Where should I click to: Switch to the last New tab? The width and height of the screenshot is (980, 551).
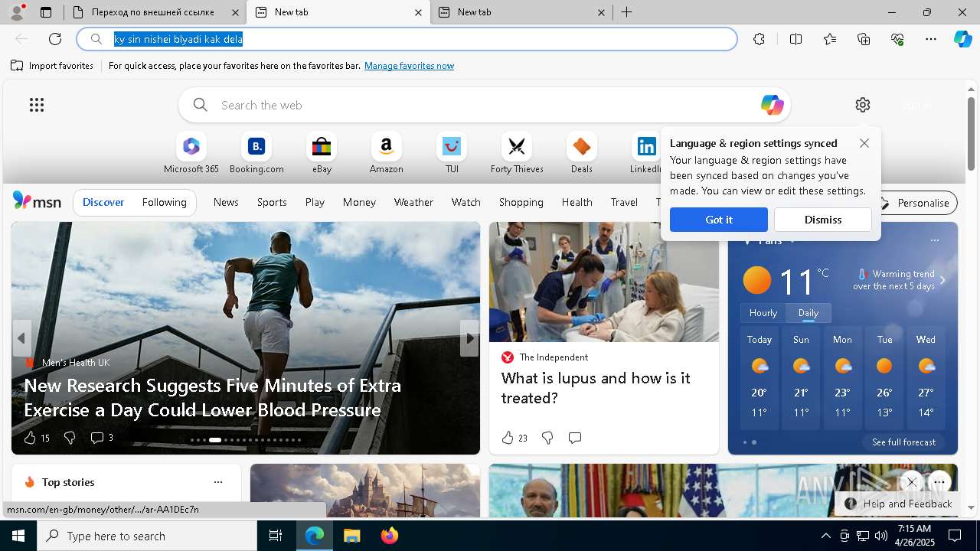pyautogui.click(x=523, y=12)
